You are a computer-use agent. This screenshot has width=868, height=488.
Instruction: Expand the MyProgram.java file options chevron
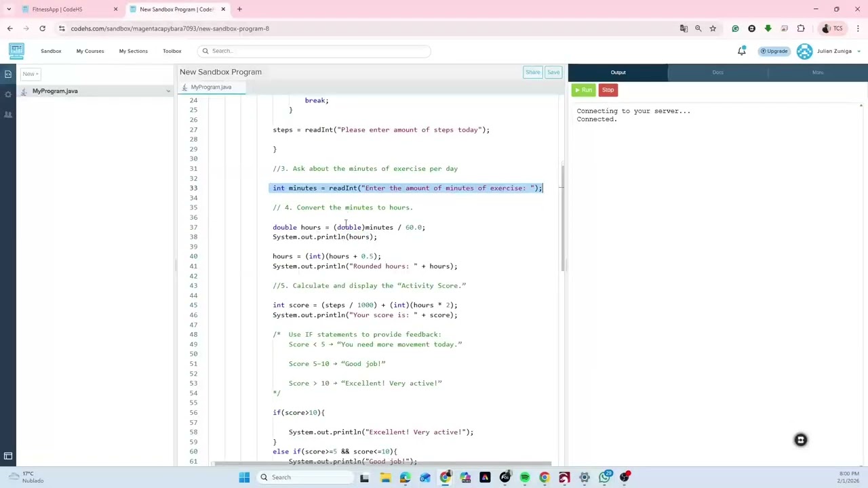point(168,91)
